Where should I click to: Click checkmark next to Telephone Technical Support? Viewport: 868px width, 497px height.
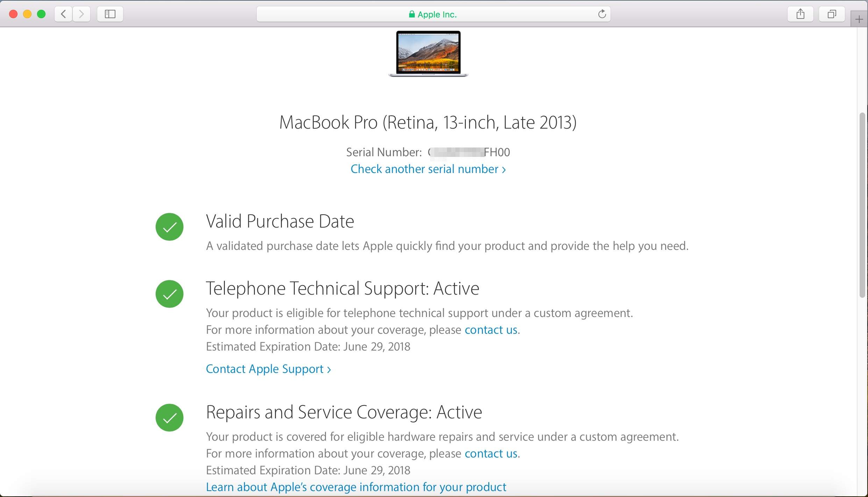pos(170,294)
